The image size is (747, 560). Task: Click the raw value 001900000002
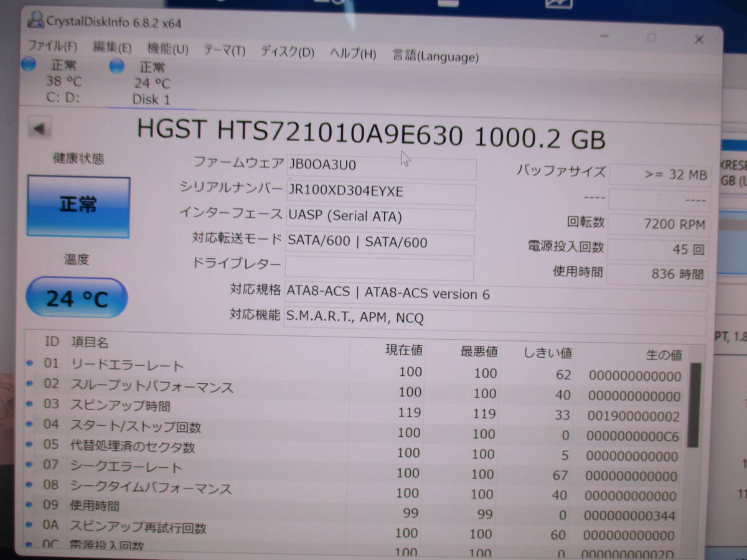coord(634,417)
